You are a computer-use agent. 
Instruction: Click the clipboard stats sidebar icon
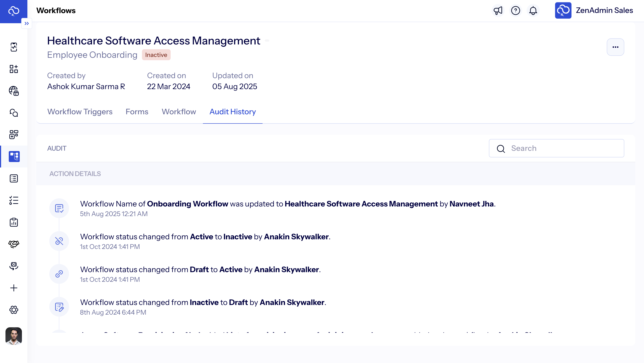tap(14, 222)
